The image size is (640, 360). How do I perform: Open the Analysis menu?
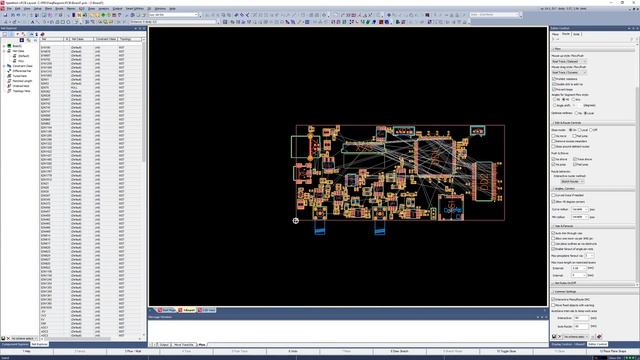(x=104, y=9)
